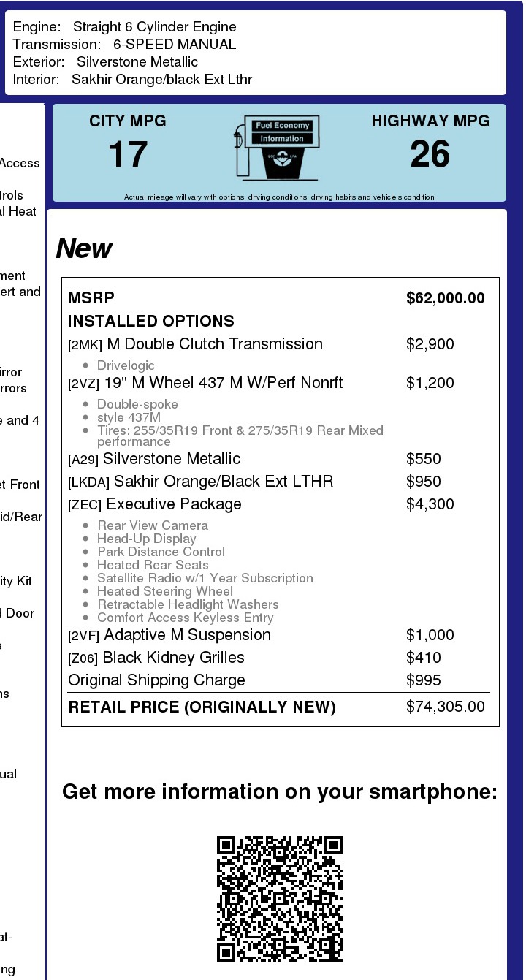
Task: Click the QR code image
Action: (x=280, y=899)
